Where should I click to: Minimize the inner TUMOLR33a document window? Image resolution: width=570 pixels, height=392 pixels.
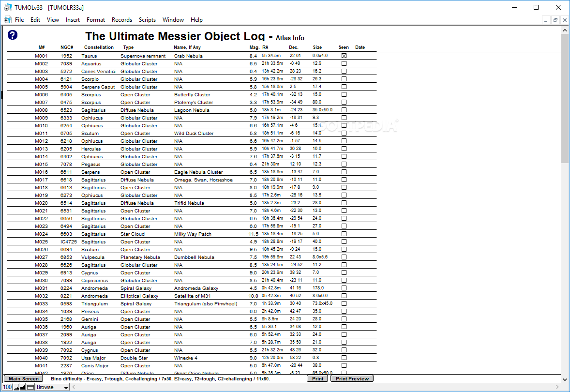[546, 20]
